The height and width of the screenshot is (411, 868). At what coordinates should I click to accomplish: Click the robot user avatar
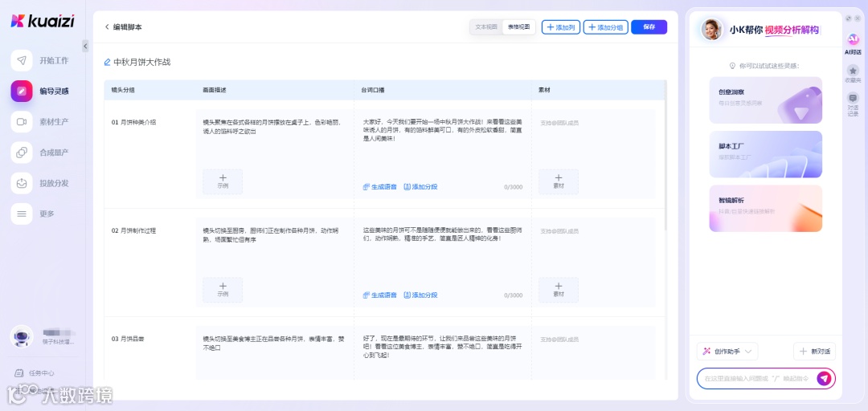(22, 336)
